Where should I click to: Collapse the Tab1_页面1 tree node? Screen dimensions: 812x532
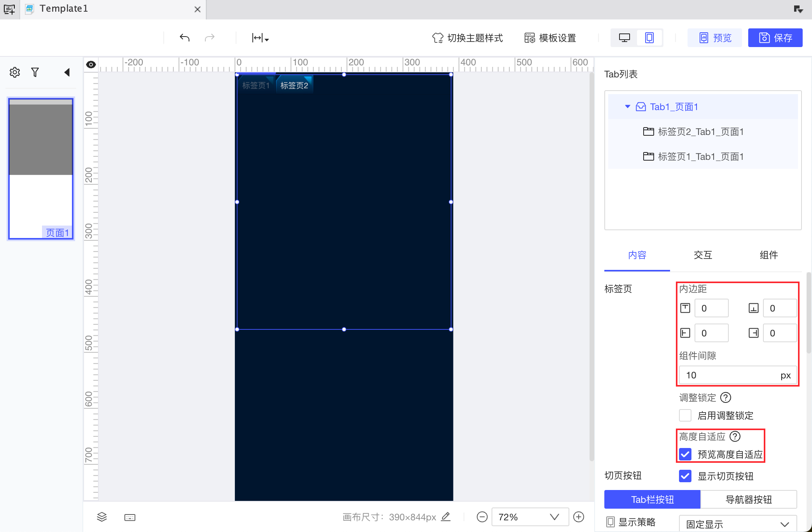pyautogui.click(x=627, y=107)
